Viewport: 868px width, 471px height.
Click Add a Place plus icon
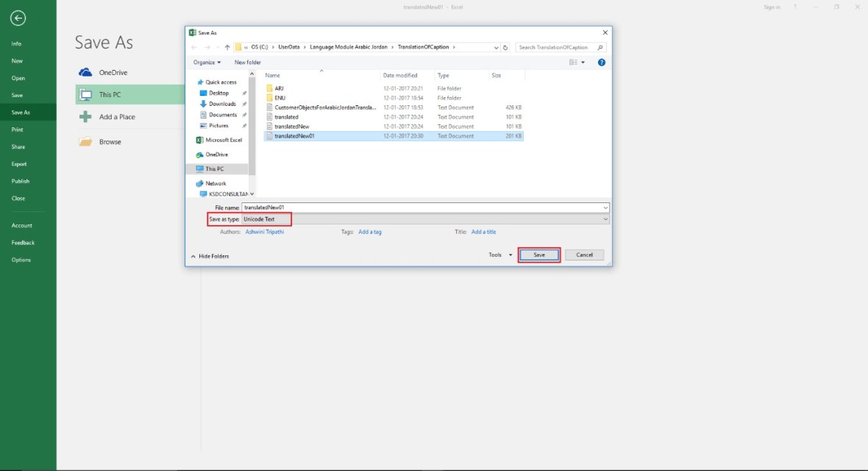[x=85, y=117]
